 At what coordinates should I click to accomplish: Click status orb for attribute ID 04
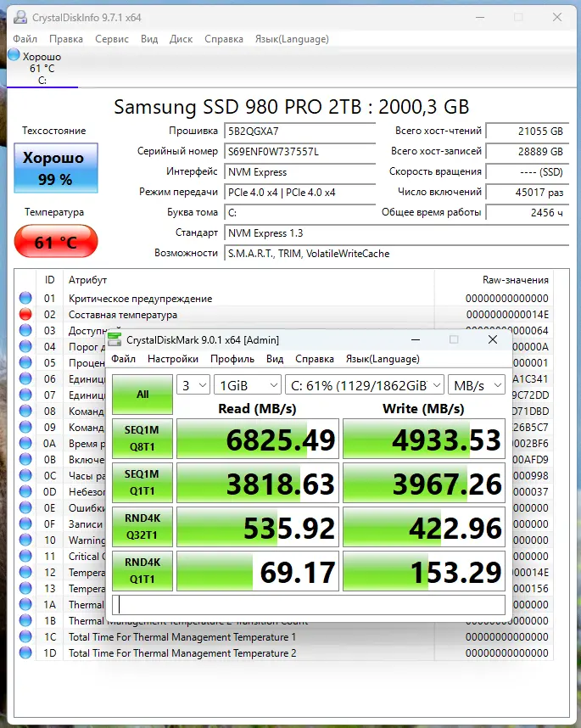click(x=25, y=346)
